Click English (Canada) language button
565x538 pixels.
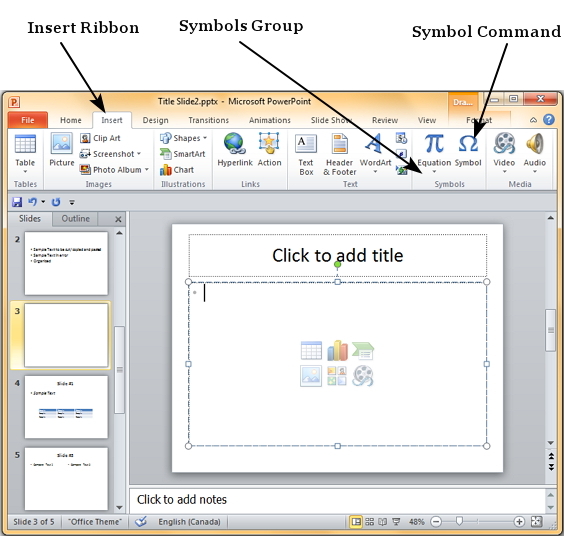(189, 521)
